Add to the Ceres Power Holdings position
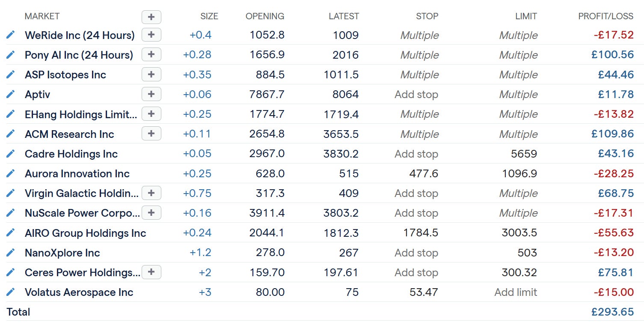The width and height of the screenshot is (644, 328). click(x=151, y=272)
